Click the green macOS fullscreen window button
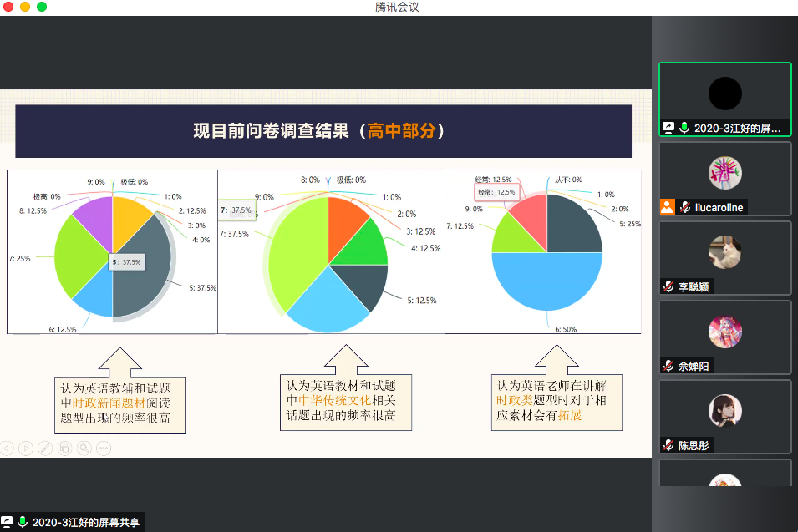 (x=42, y=7)
